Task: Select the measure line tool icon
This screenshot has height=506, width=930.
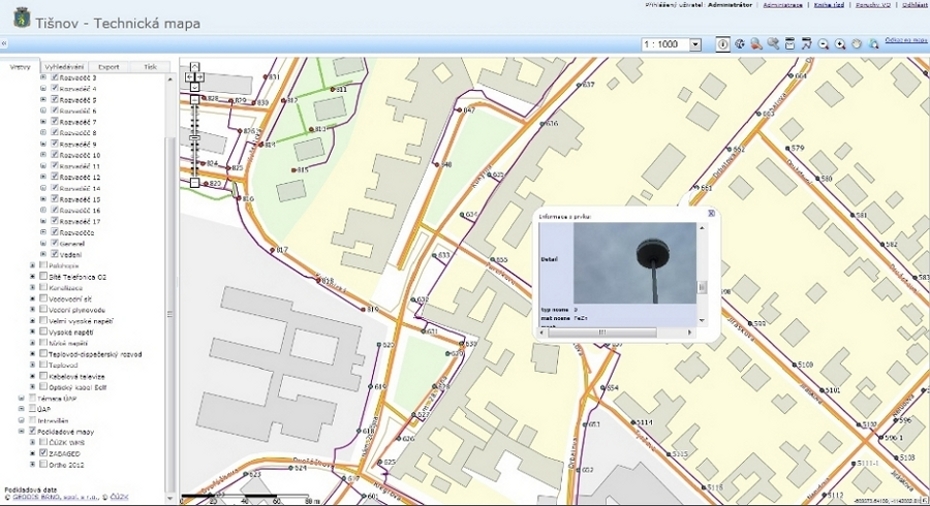Action: click(806, 44)
